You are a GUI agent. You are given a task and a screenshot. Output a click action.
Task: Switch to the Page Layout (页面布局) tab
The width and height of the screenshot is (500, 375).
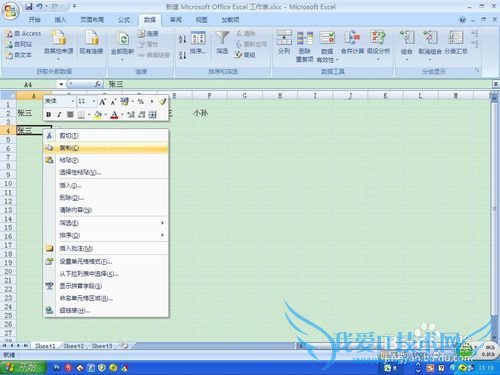(x=92, y=20)
